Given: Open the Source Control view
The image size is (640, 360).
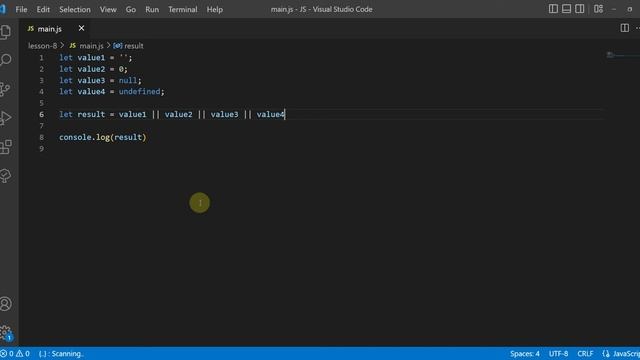Looking at the screenshot, I should coord(6,89).
